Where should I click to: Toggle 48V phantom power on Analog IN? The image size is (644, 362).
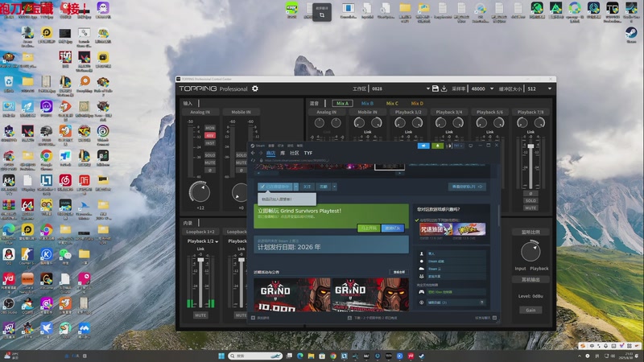tap(210, 135)
